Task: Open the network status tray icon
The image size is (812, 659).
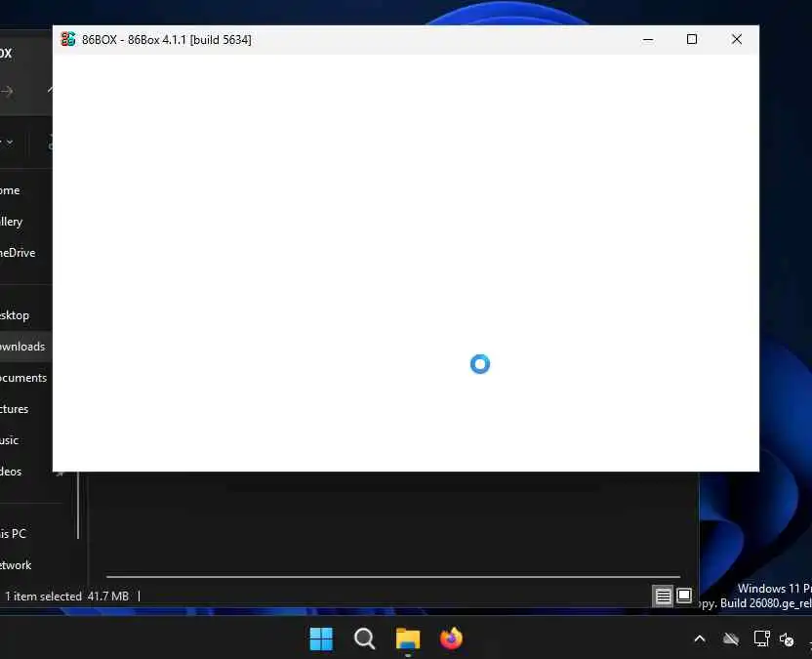Action: tap(761, 638)
